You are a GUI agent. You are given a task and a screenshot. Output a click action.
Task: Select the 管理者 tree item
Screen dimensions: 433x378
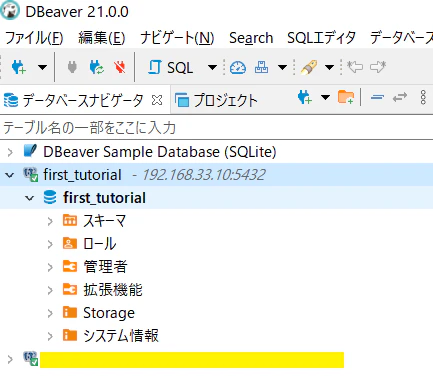click(105, 267)
